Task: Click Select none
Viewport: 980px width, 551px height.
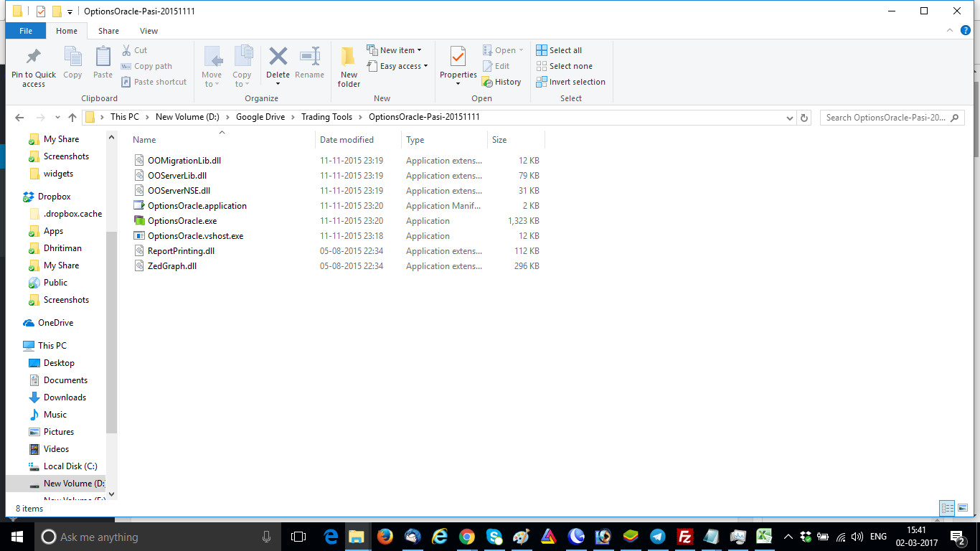Action: click(564, 66)
